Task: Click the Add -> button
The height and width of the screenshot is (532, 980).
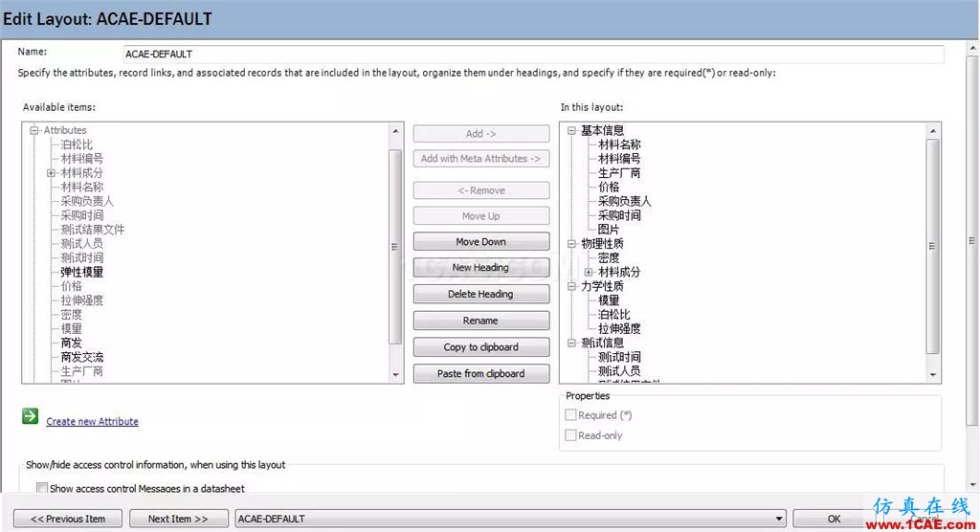Action: click(x=480, y=134)
